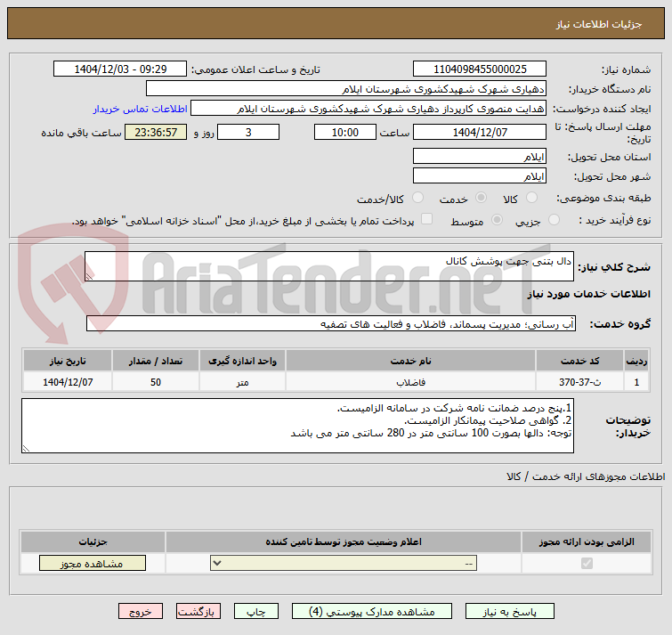Viewport: 672px width, 635px height.
Task: Select the خدمت radio button
Action: (x=481, y=198)
